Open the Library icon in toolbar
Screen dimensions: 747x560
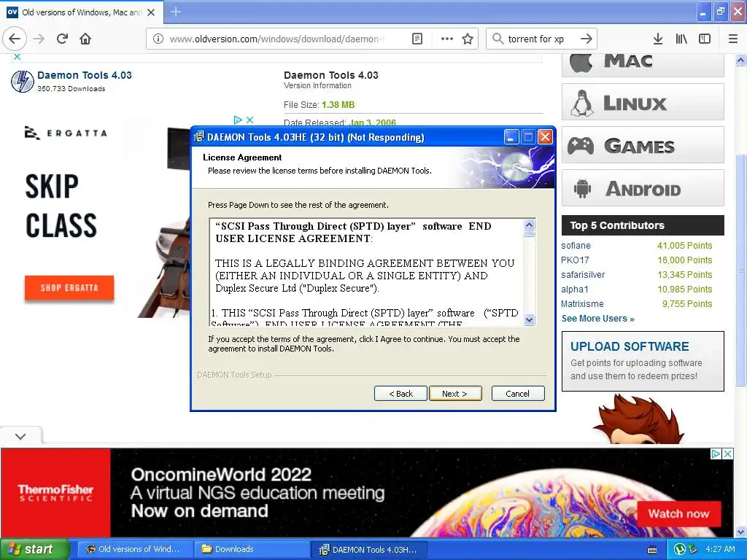tap(681, 39)
